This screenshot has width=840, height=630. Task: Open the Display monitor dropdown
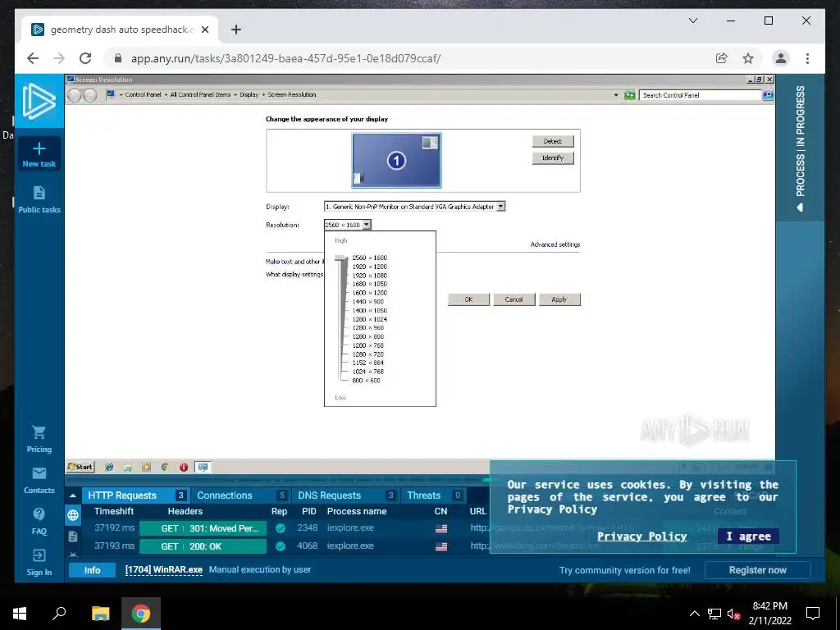[501, 206]
